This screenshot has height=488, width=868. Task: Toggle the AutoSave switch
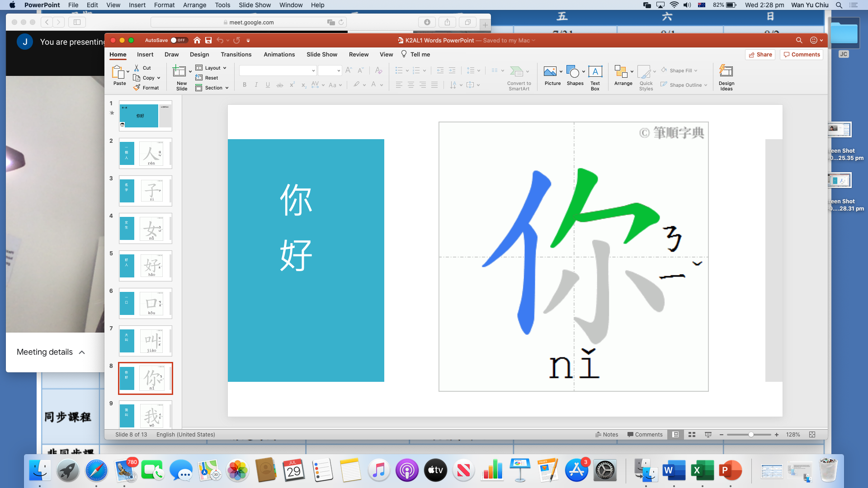(179, 40)
